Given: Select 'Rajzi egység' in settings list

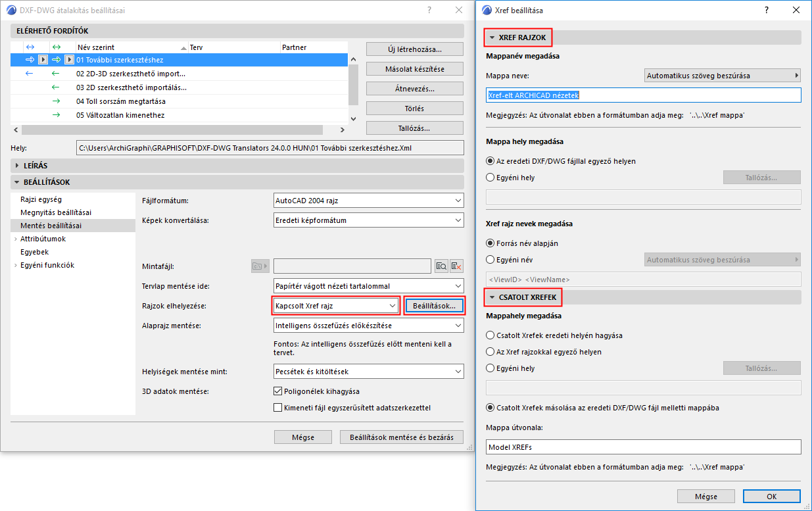Looking at the screenshot, I should [73, 199].
